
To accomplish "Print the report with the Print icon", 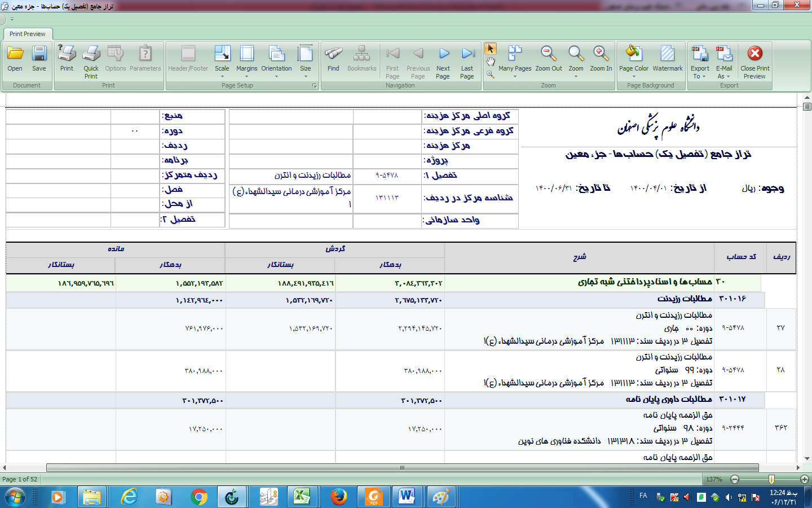I will (67, 58).
